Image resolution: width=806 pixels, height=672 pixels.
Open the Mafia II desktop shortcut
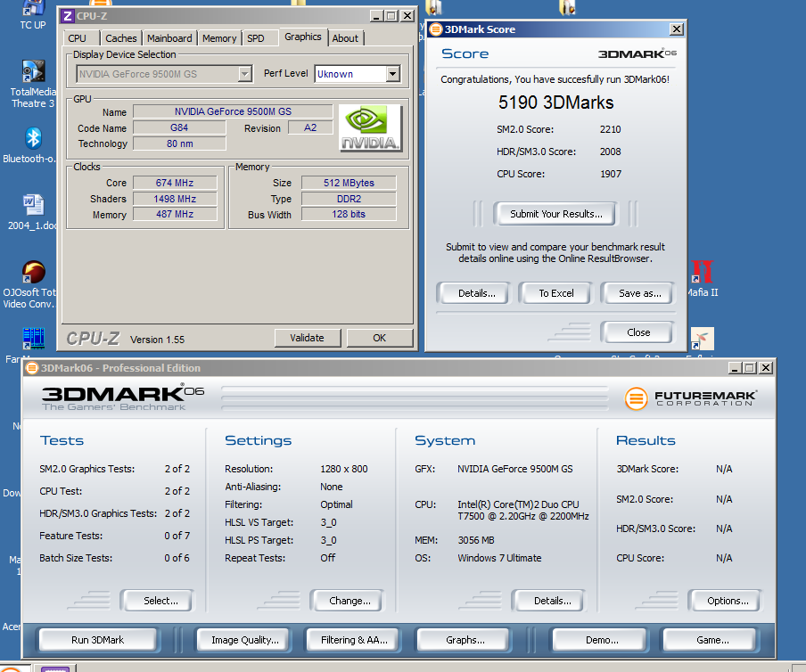click(703, 278)
